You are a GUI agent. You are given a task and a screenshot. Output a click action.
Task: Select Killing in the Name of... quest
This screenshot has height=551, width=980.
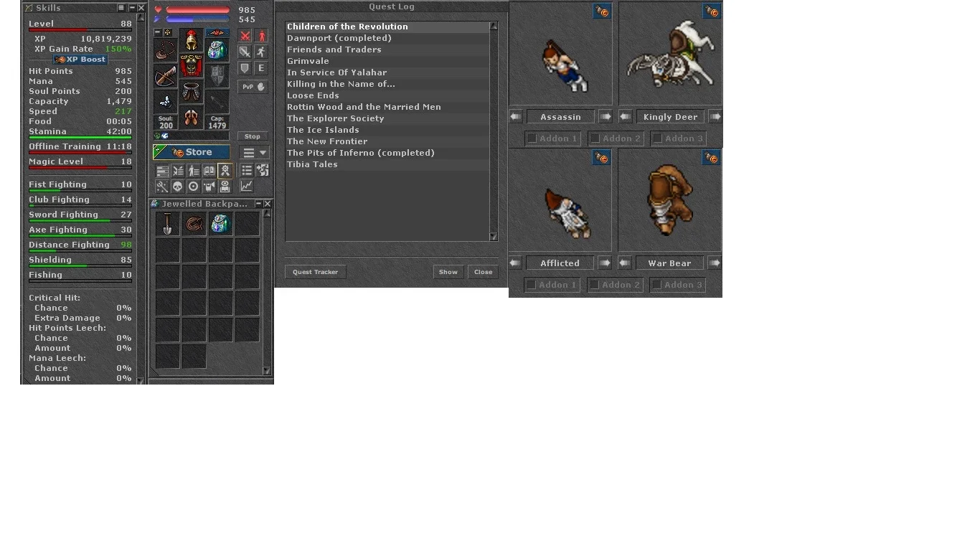[387, 84]
